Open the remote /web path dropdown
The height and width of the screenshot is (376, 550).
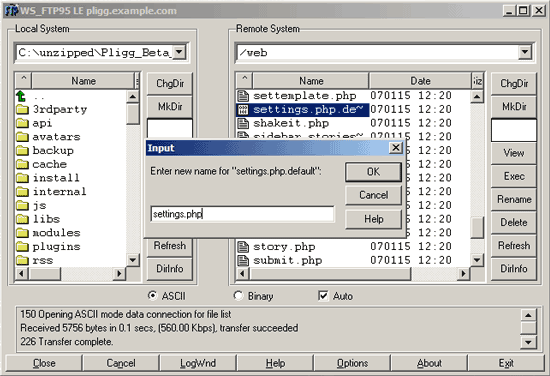pyautogui.click(x=525, y=52)
